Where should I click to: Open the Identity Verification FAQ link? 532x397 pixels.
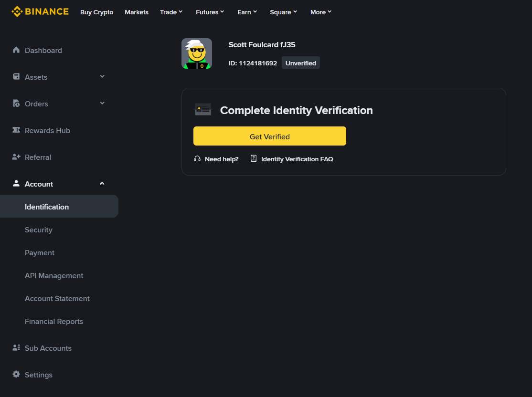click(297, 159)
